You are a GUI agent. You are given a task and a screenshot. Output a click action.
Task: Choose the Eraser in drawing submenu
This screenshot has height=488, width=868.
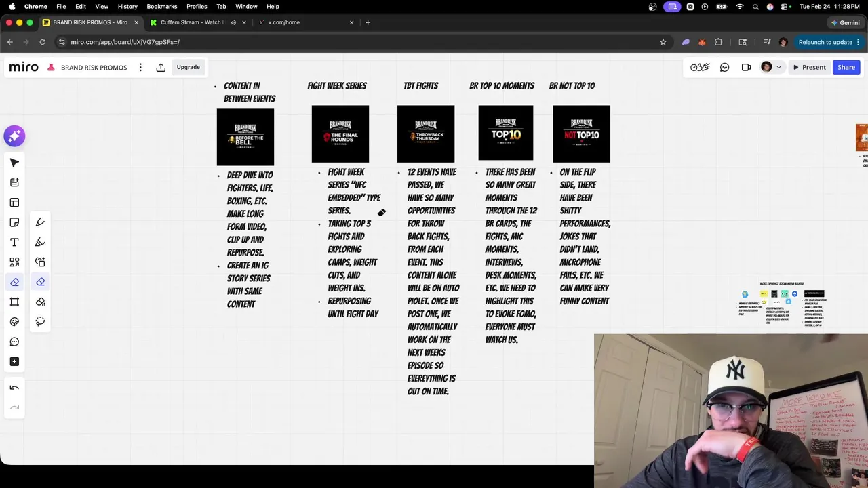(x=40, y=282)
